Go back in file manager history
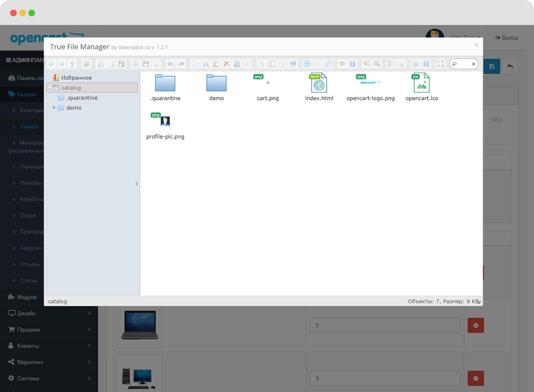This screenshot has width=534, height=392. [51, 64]
